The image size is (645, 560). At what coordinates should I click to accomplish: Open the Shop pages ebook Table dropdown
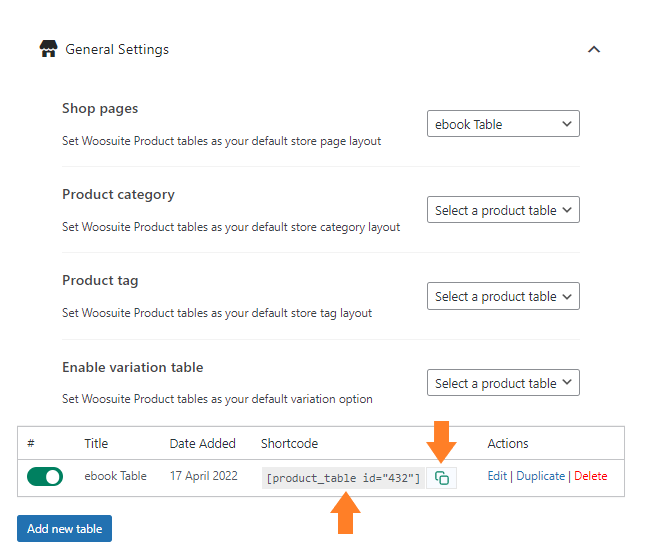(x=503, y=123)
